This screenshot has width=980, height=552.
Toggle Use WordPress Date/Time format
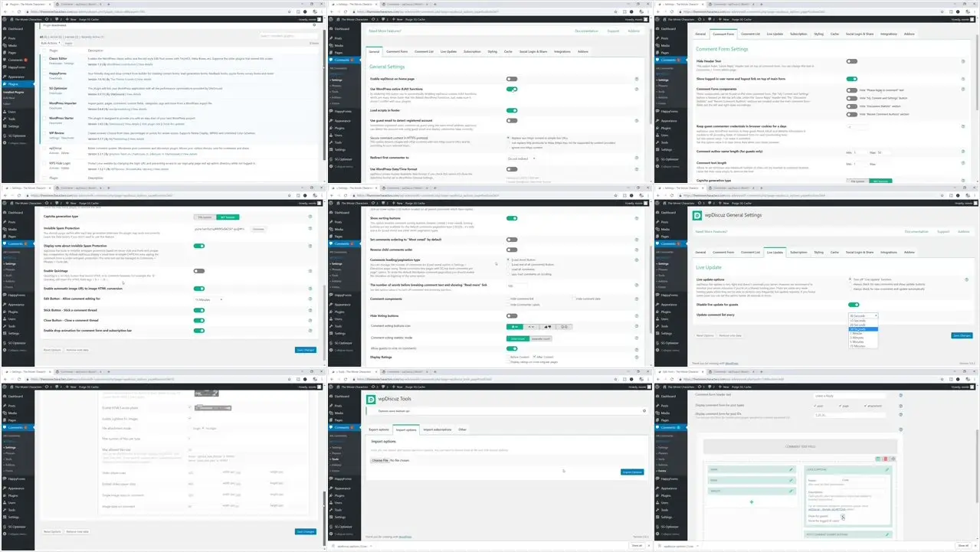pos(511,168)
